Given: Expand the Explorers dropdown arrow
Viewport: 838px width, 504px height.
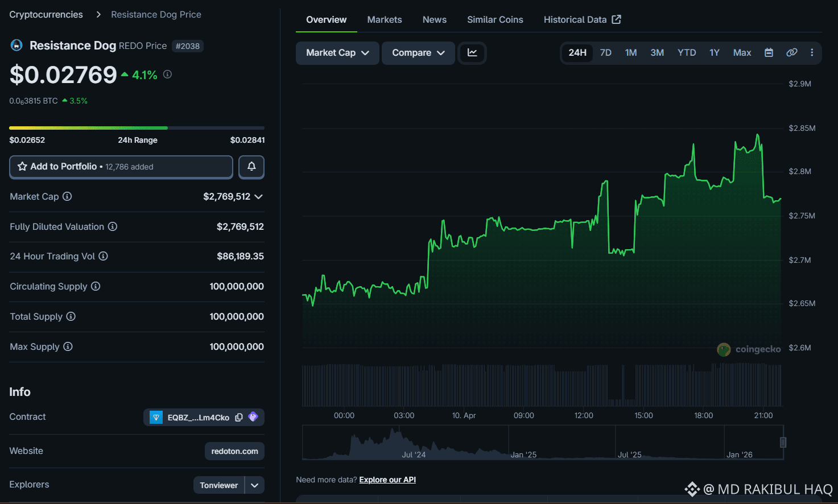Looking at the screenshot, I should pos(255,485).
